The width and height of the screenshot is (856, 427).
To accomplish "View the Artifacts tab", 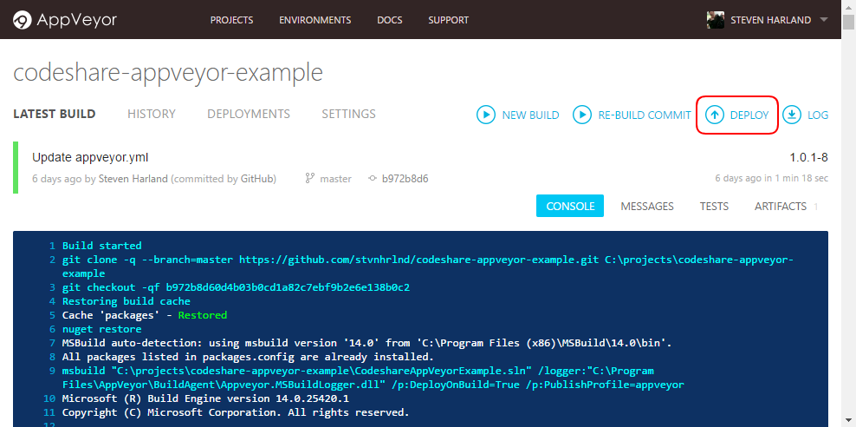I will (x=780, y=206).
